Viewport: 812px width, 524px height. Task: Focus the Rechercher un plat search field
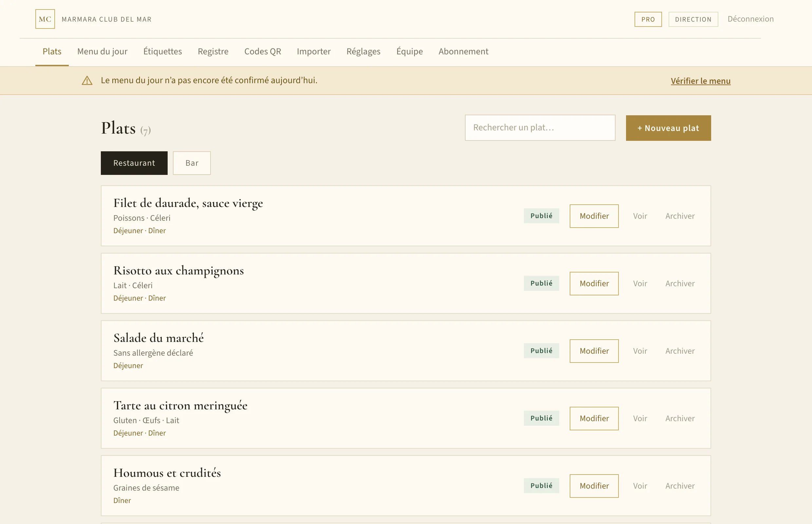[x=540, y=128]
